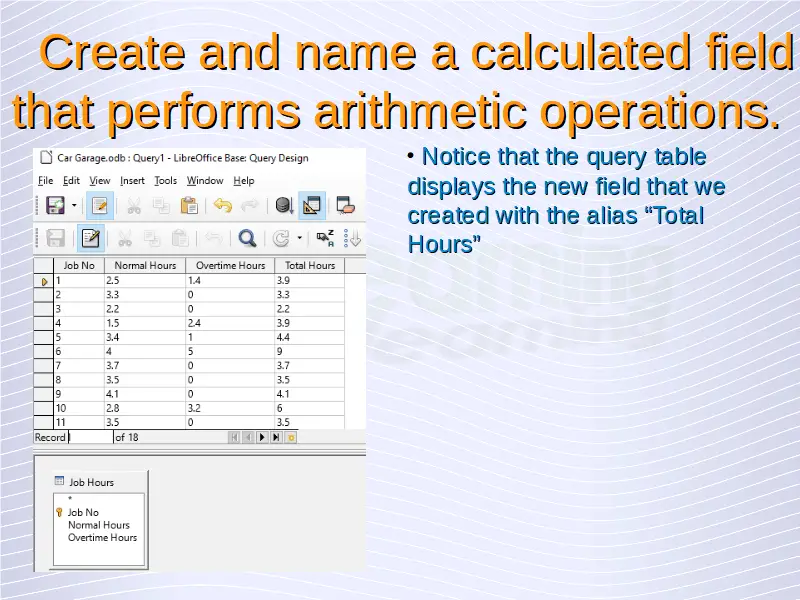Run the query using the database icon
800x600 pixels.
pos(284,206)
